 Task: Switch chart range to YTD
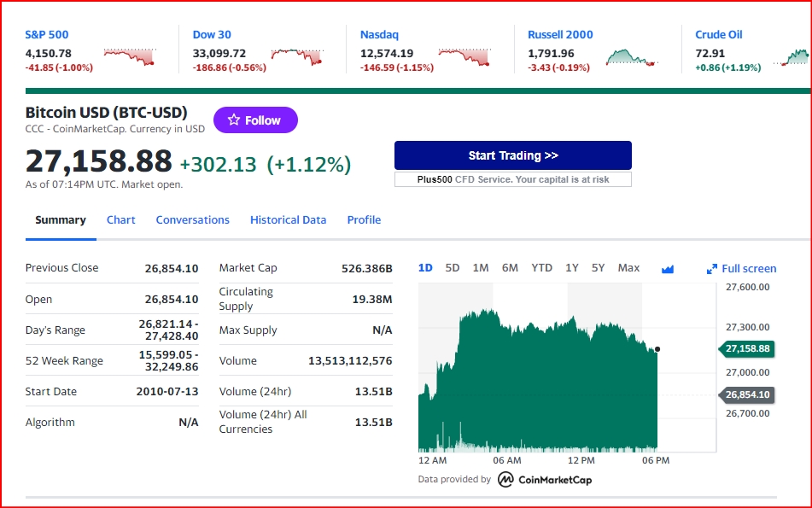[541, 268]
